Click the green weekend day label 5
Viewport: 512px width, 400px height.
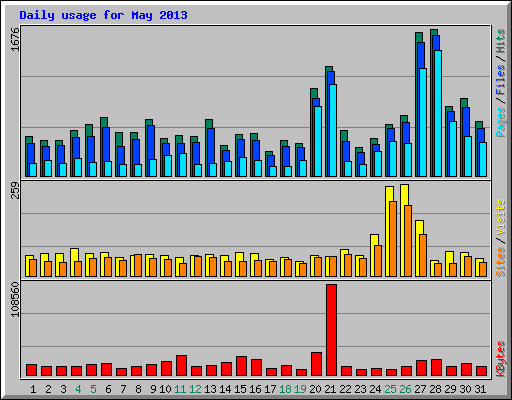pyautogui.click(x=93, y=389)
